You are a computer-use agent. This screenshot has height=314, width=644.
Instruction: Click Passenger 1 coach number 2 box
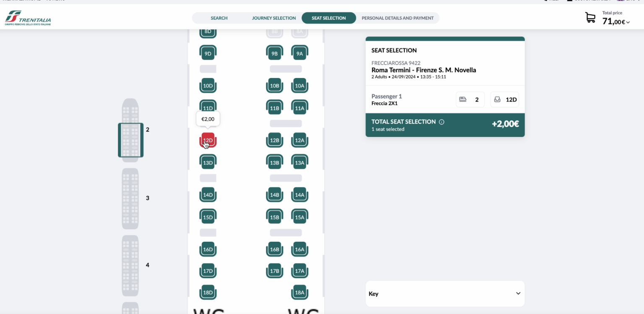click(470, 99)
